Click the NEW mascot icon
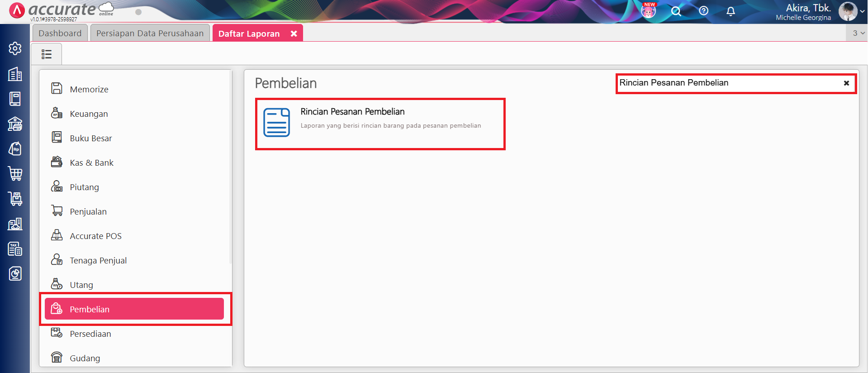This screenshot has height=373, width=868. (x=648, y=11)
